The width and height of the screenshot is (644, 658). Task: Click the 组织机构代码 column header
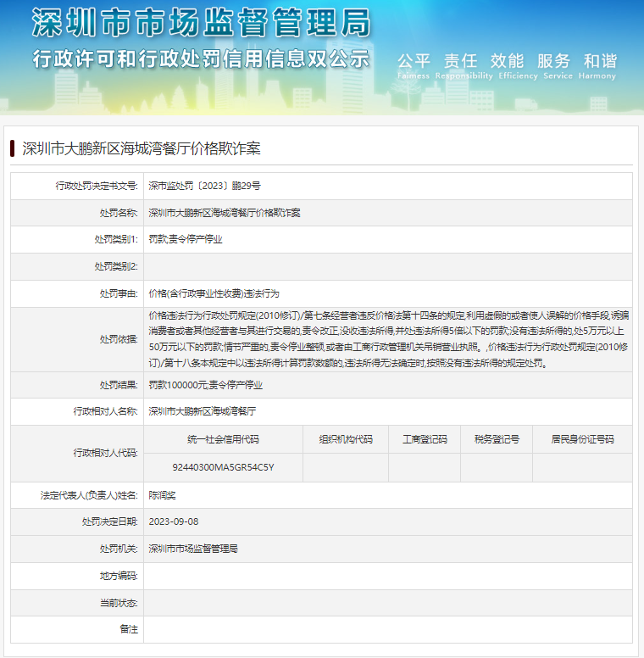pos(346,439)
